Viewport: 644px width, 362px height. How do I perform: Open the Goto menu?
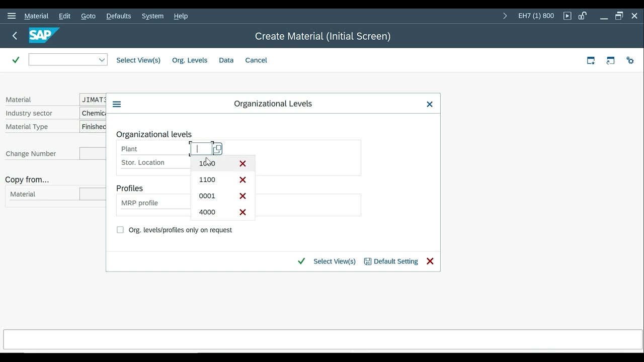pyautogui.click(x=88, y=16)
